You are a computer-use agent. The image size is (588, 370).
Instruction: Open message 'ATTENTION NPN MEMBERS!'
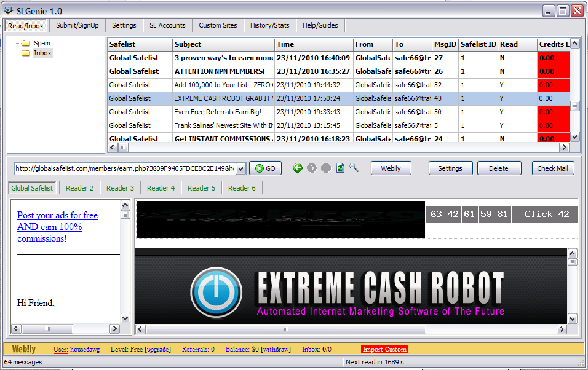click(x=338, y=71)
